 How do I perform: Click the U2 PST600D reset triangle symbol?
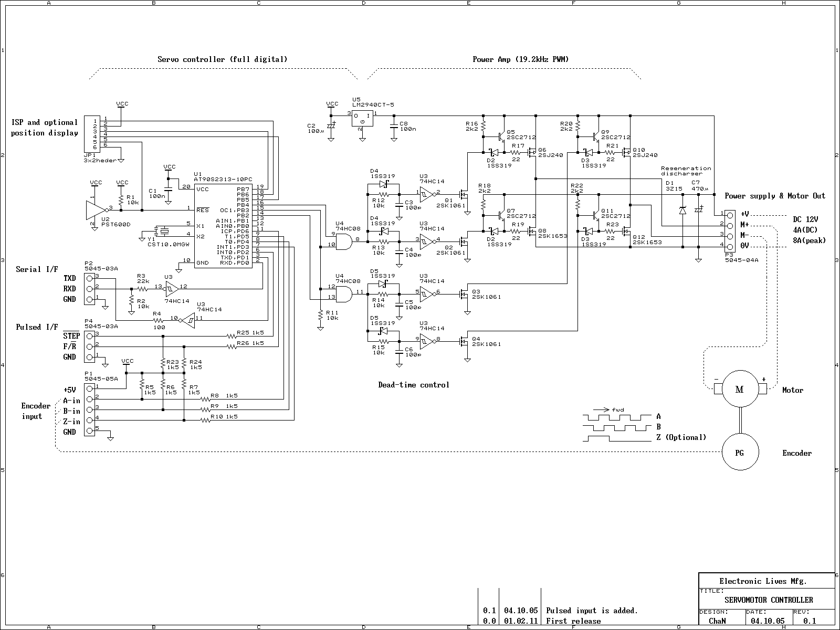coord(96,208)
